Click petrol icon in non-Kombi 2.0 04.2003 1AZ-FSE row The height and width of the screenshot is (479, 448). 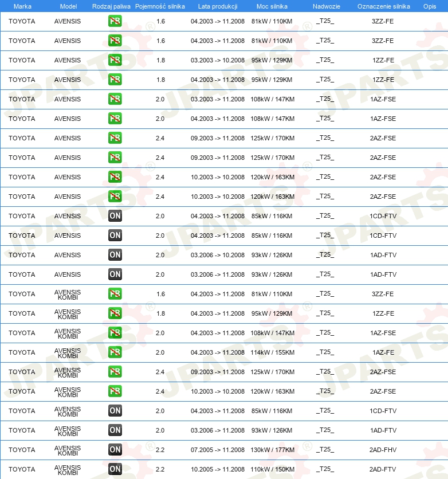tap(115, 119)
